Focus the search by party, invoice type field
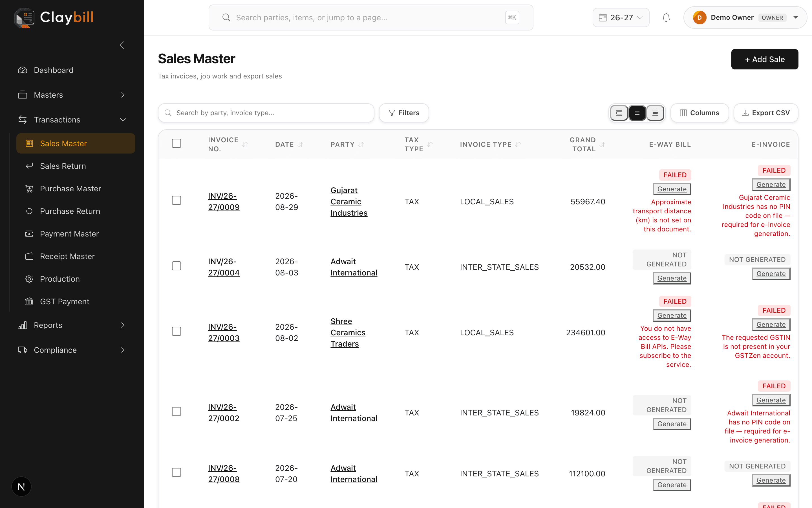812x508 pixels. [x=266, y=113]
